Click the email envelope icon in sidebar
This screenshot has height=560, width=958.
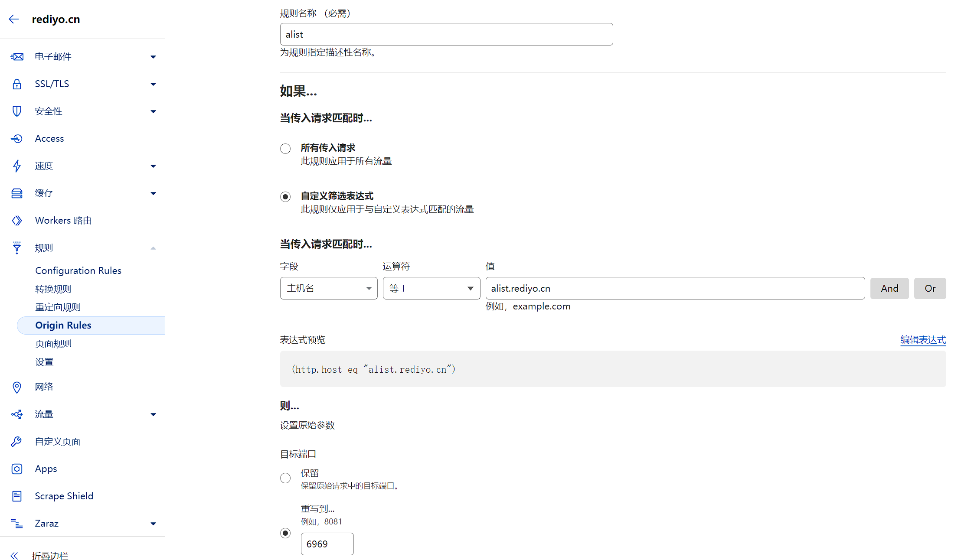coord(17,57)
